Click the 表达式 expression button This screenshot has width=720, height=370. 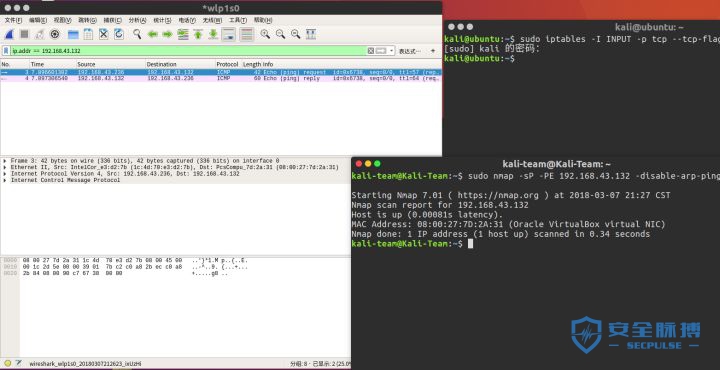click(409, 51)
